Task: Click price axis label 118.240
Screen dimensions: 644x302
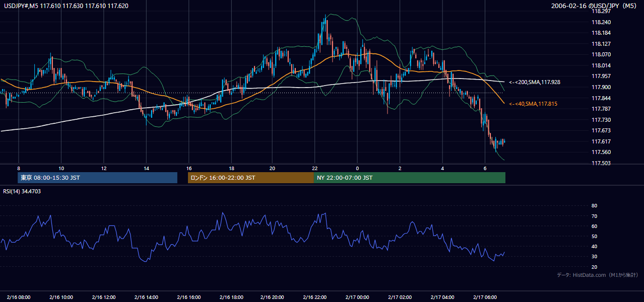Action: pyautogui.click(x=601, y=22)
